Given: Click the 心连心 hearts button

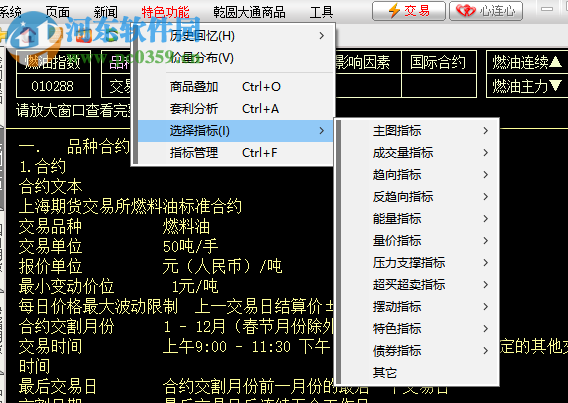Looking at the screenshot, I should coord(486,11).
